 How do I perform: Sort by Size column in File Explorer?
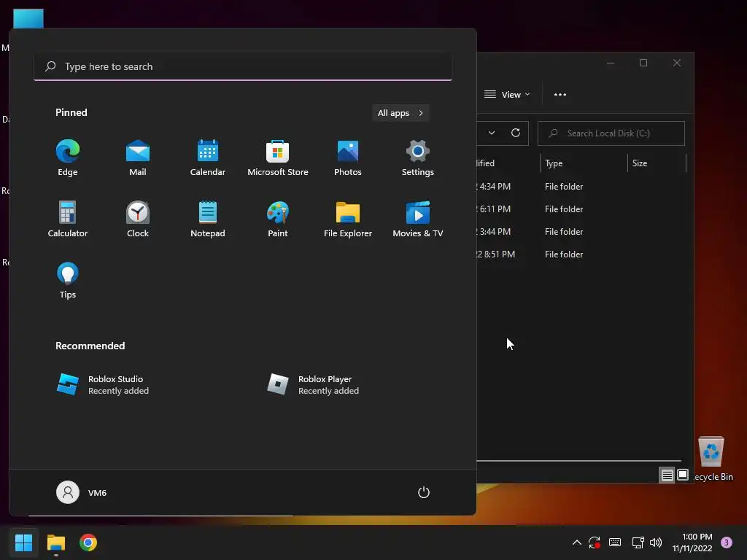(657, 163)
